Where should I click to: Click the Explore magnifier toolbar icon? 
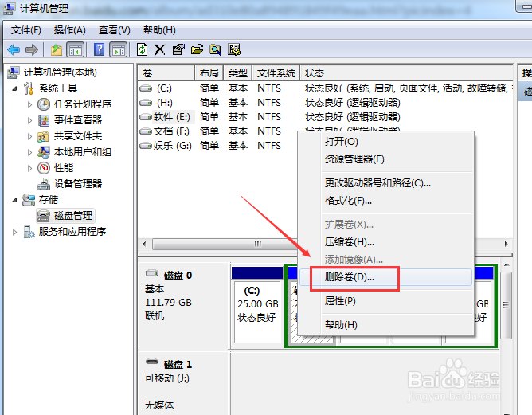(x=215, y=50)
